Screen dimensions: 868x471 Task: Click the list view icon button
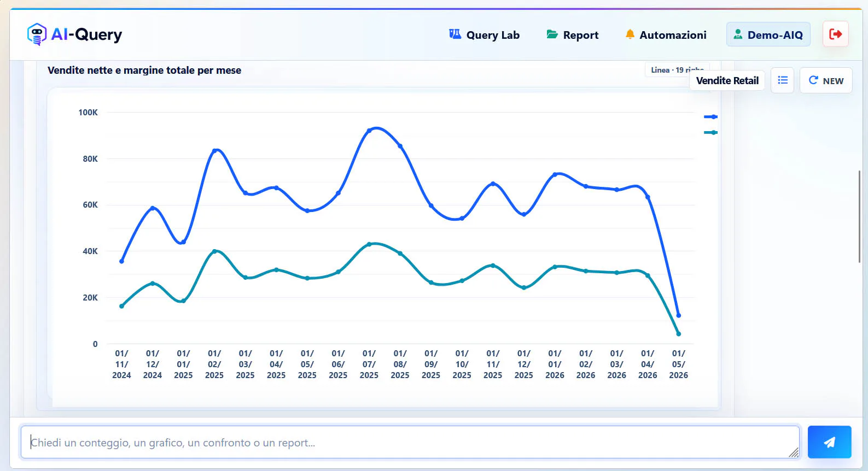[x=782, y=80]
